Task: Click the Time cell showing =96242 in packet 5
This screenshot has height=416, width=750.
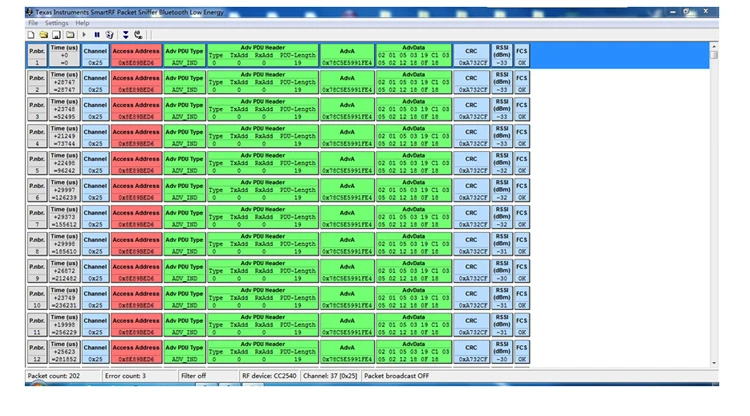Action: tap(64, 163)
